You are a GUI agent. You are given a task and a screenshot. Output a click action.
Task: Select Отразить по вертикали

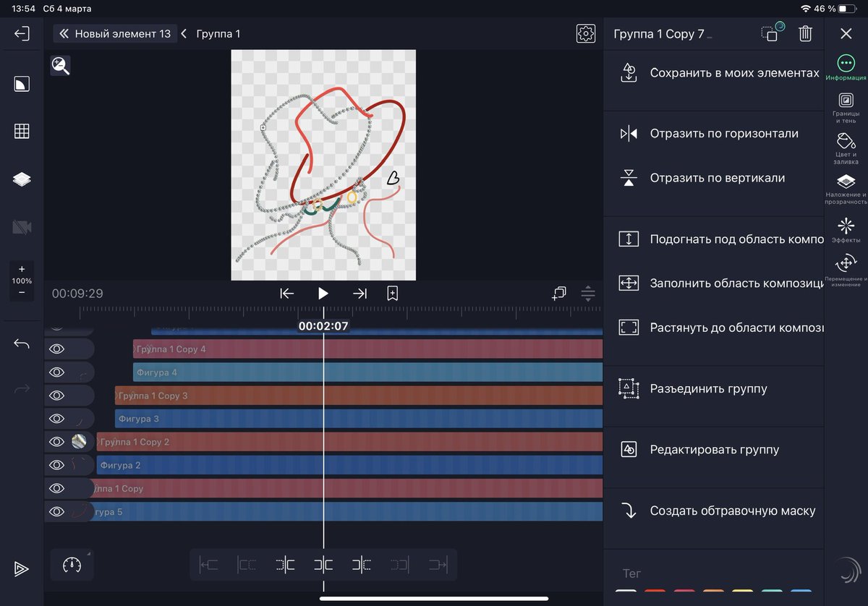714,178
